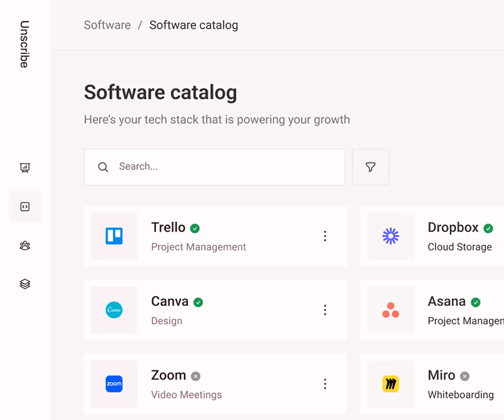Click Asana's green verified badge

pos(476,302)
